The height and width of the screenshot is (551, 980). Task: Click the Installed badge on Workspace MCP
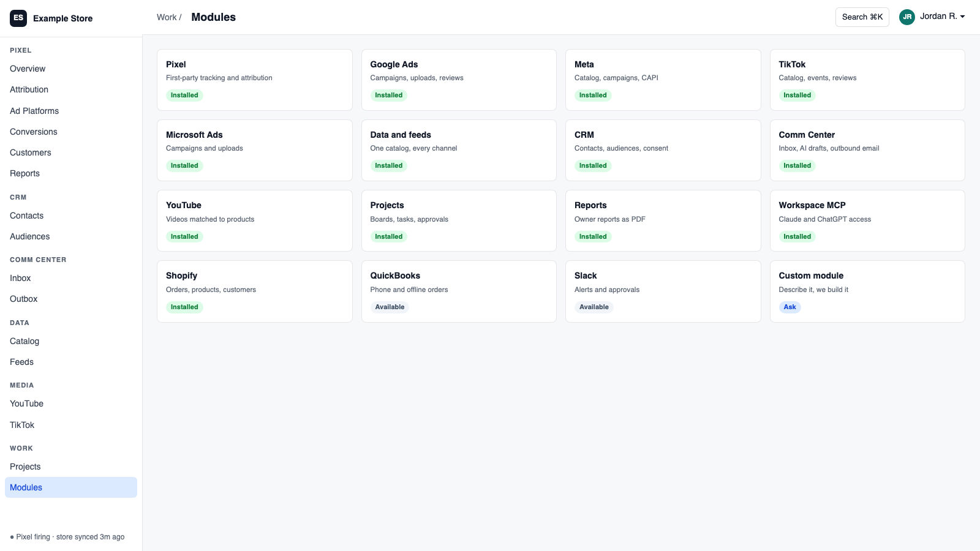coord(797,236)
